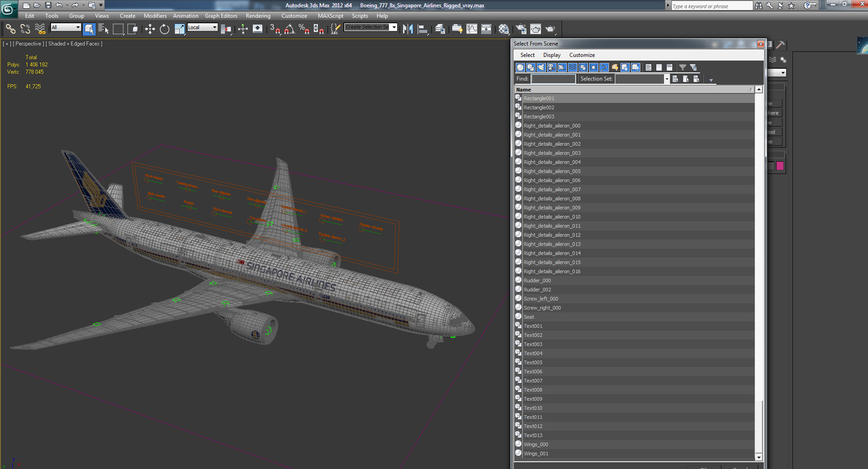Click the Use Pivot Point Center icon

(226, 29)
